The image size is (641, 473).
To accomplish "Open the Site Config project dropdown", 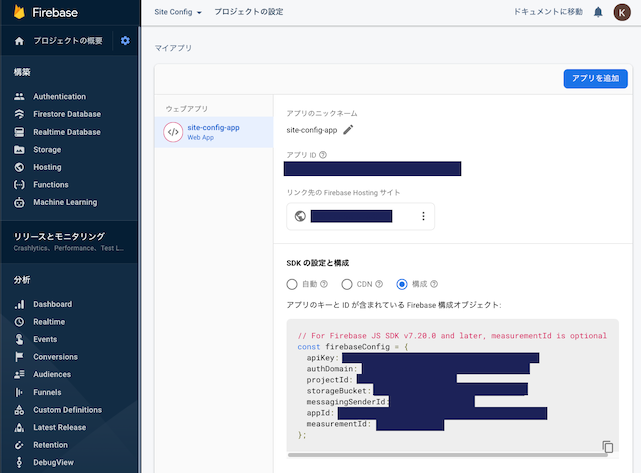I will (178, 12).
